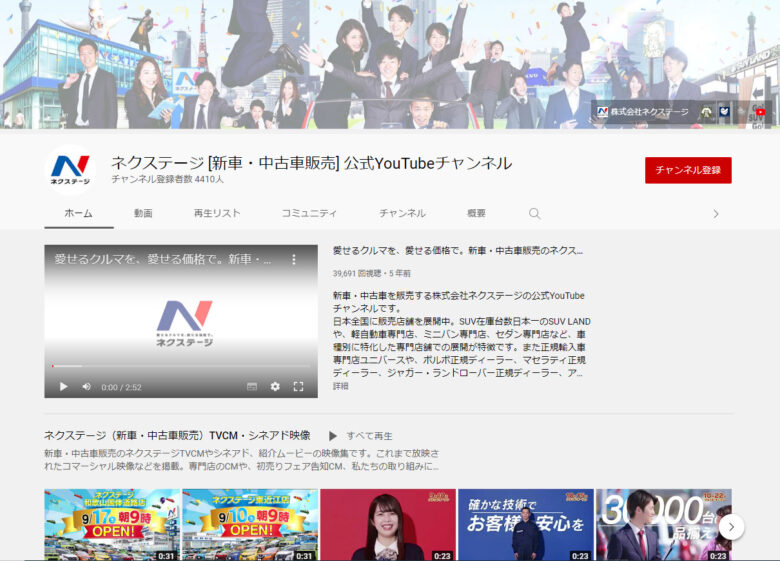Seek along the video progress bar
This screenshot has width=780, height=561.
pyautogui.click(x=181, y=366)
